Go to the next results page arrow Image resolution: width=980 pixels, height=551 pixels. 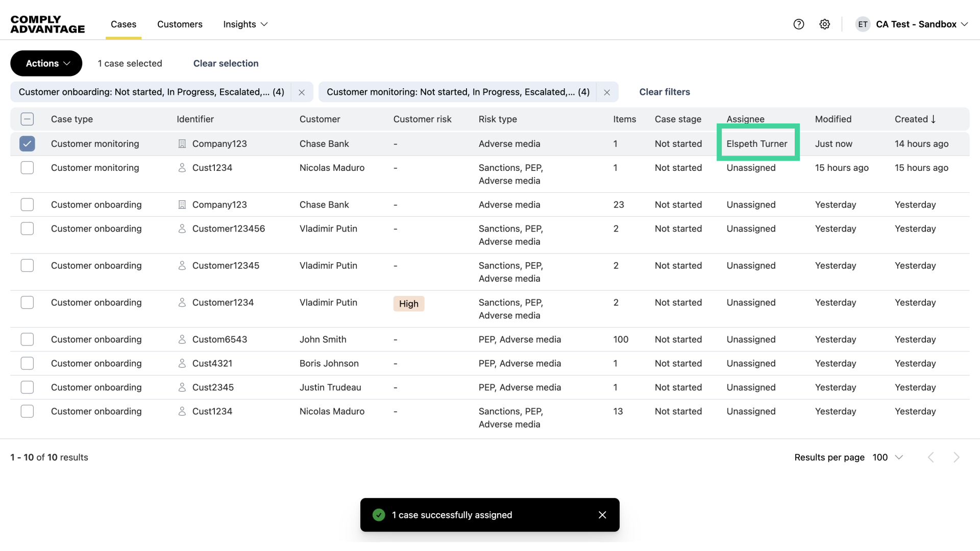(x=957, y=458)
